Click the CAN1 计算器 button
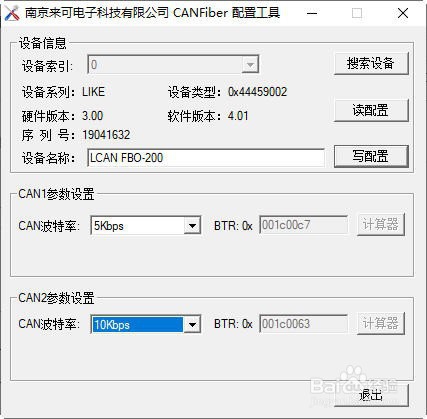This screenshot has width=427, height=419. [381, 224]
